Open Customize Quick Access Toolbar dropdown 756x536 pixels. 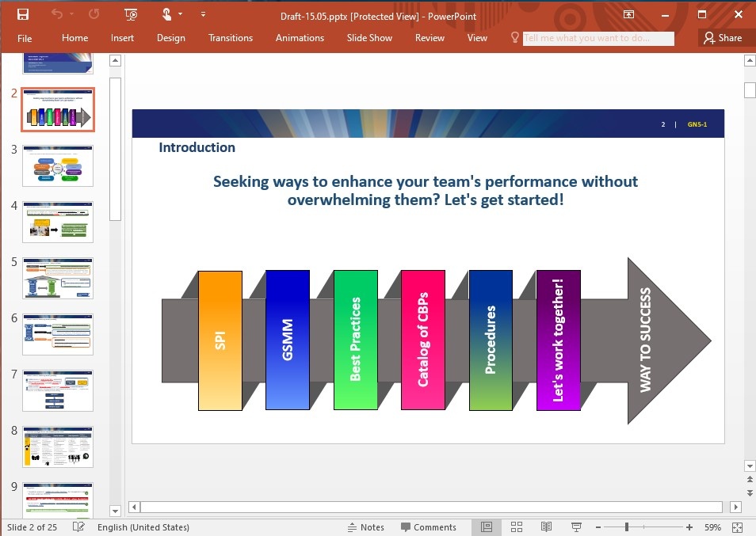204,14
